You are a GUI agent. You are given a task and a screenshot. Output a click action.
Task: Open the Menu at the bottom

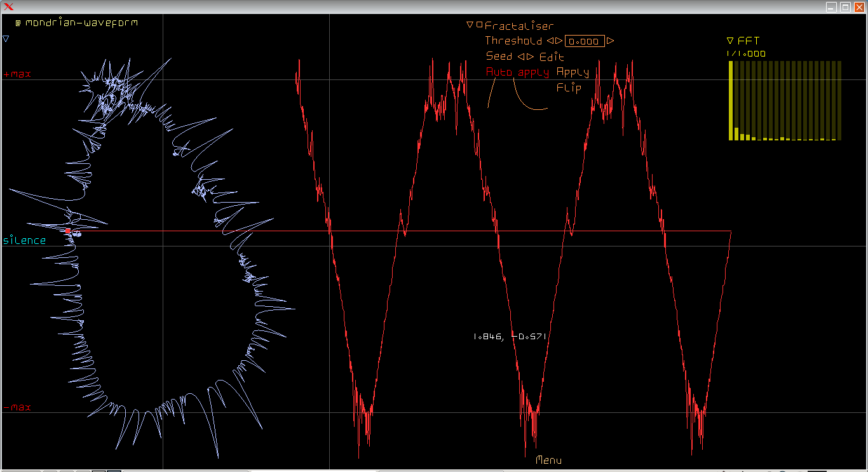[548, 460]
